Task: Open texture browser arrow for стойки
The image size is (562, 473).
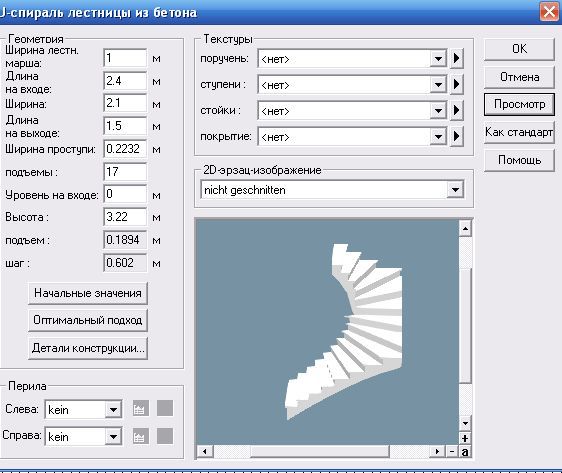Action: point(457,110)
